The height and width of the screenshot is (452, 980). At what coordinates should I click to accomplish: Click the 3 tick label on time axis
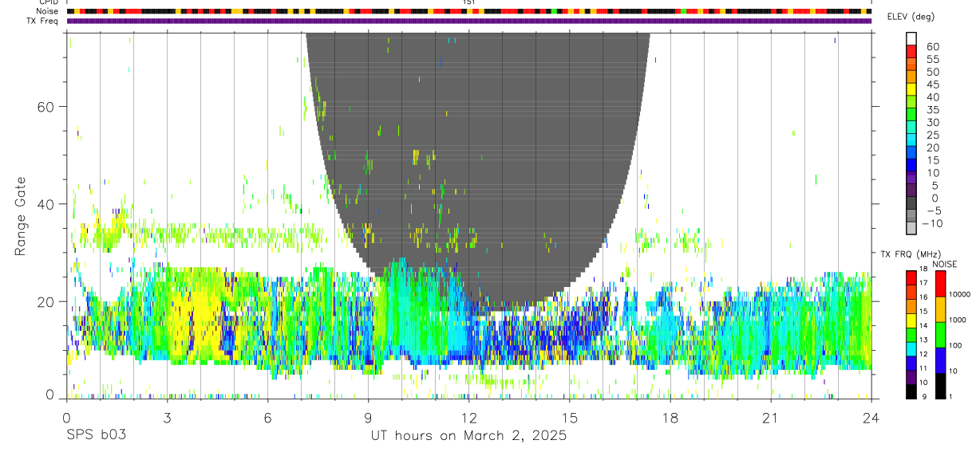point(167,418)
